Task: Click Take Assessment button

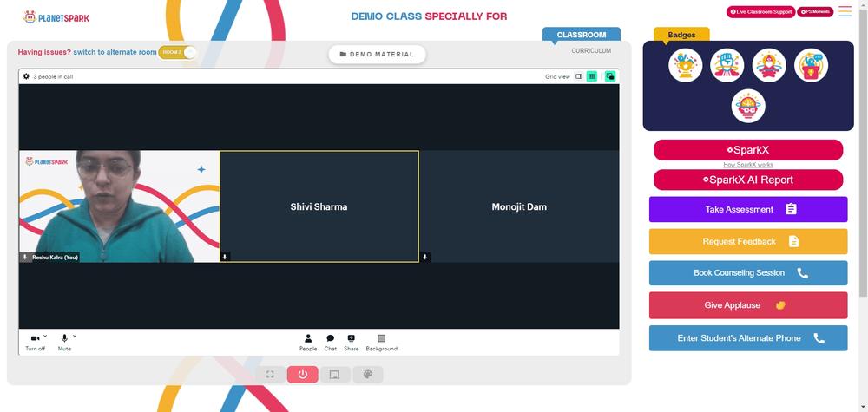Action: tap(748, 210)
